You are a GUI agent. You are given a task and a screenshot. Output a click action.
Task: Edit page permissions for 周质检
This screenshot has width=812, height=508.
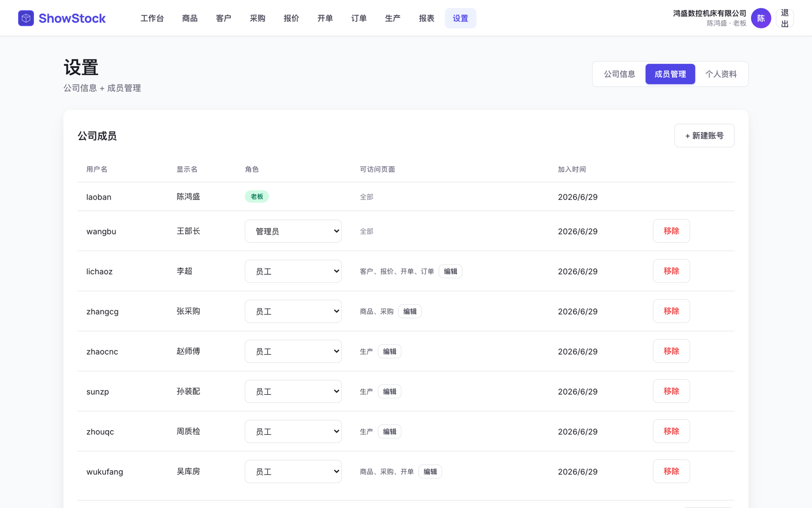(x=389, y=432)
